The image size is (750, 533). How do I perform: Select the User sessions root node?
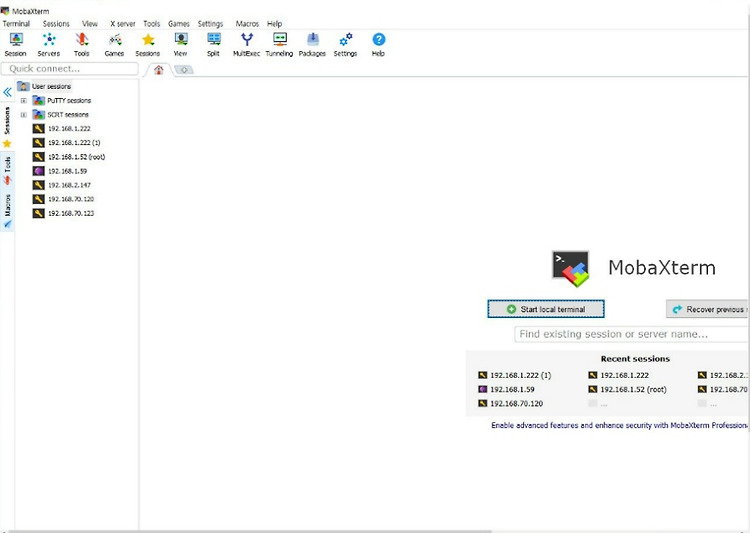point(51,87)
